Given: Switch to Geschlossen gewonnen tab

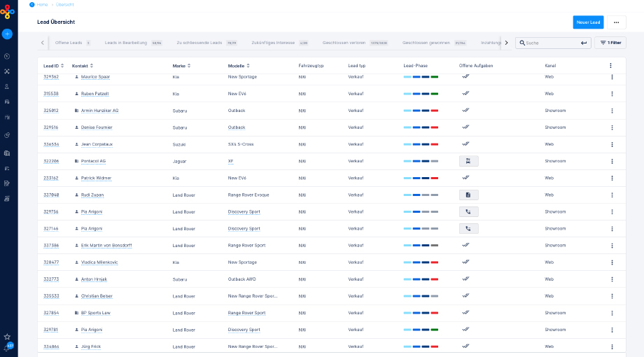Looking at the screenshot, I should (434, 43).
